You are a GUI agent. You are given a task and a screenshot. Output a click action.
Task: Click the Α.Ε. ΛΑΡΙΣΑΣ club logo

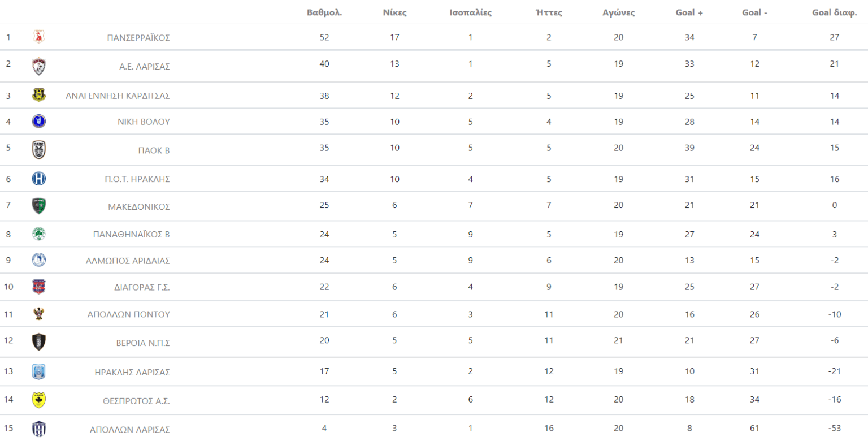click(x=39, y=67)
